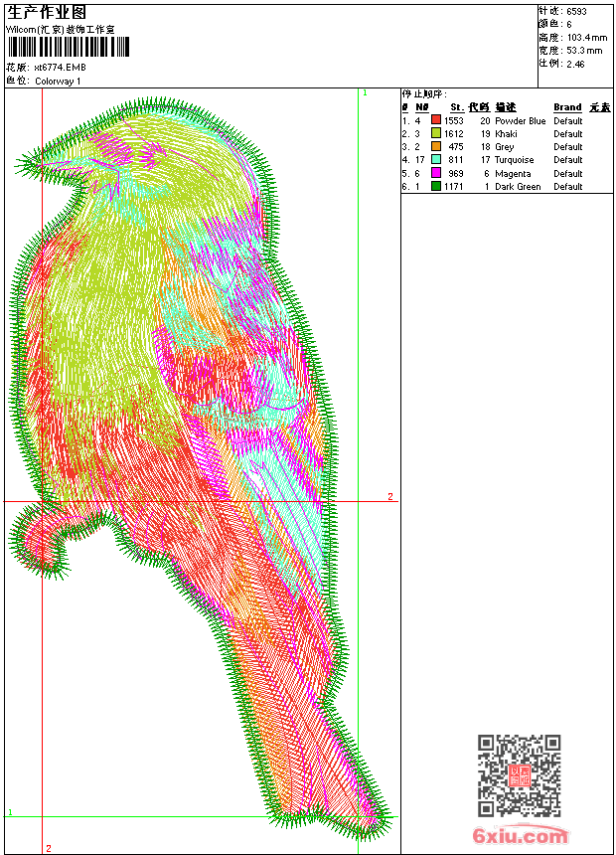
Task: Click the total stitch value '6593'
Action: click(x=576, y=12)
